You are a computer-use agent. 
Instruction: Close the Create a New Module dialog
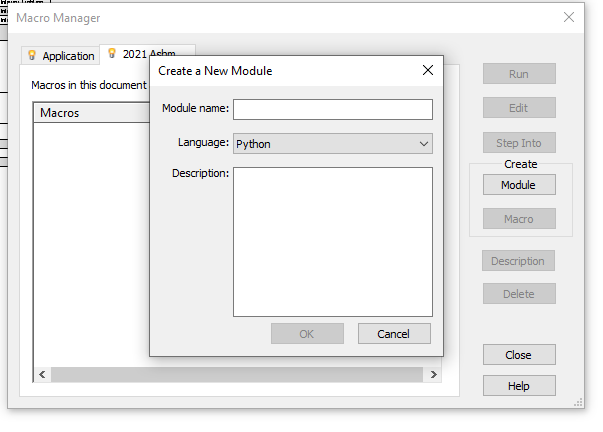click(x=428, y=70)
